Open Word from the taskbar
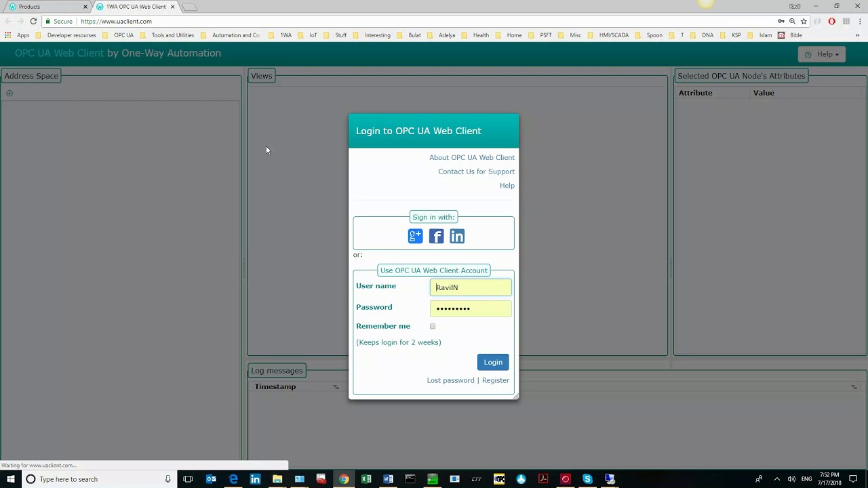 pyautogui.click(x=388, y=479)
